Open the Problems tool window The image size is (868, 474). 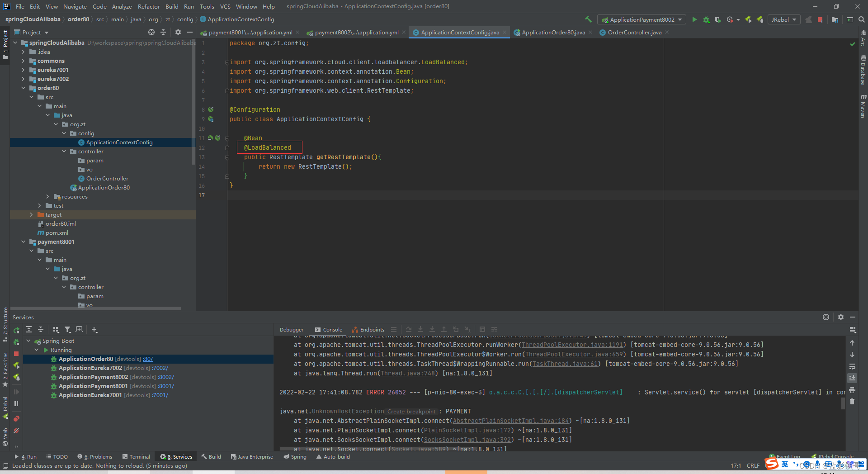coord(95,456)
